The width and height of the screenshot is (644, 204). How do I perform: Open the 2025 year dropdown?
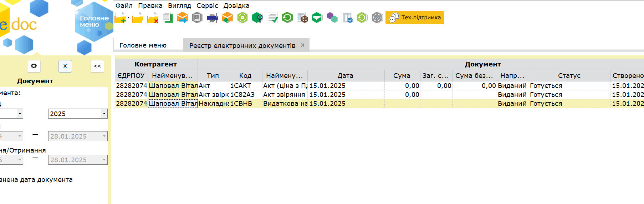coord(104,114)
